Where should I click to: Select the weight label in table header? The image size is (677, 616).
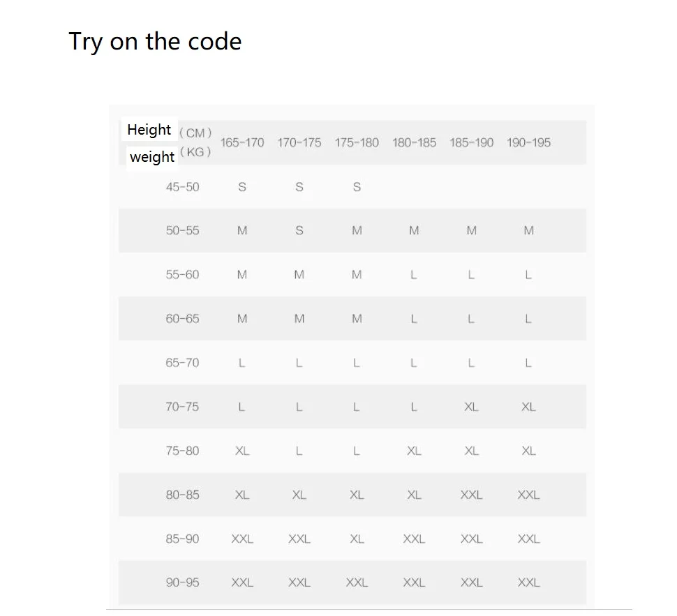pos(152,157)
